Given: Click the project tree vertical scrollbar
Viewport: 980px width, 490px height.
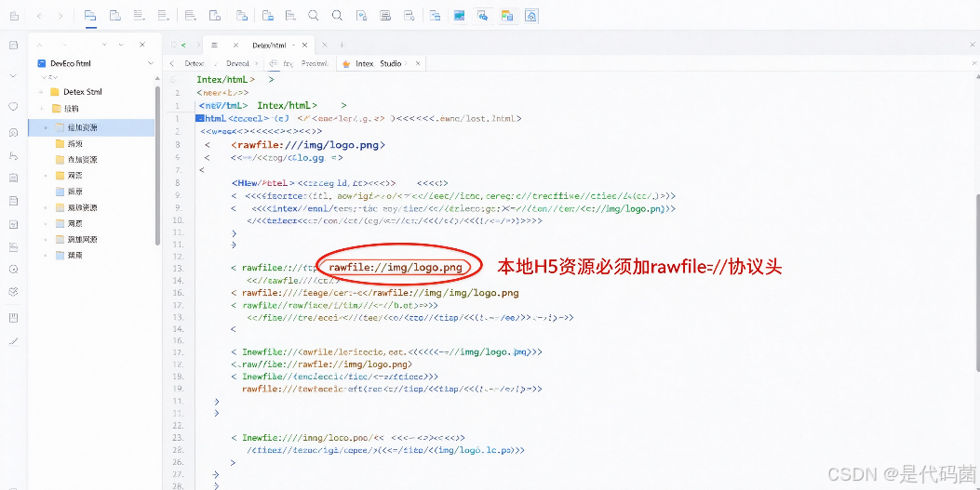Looking at the screenshot, I should click(157, 166).
